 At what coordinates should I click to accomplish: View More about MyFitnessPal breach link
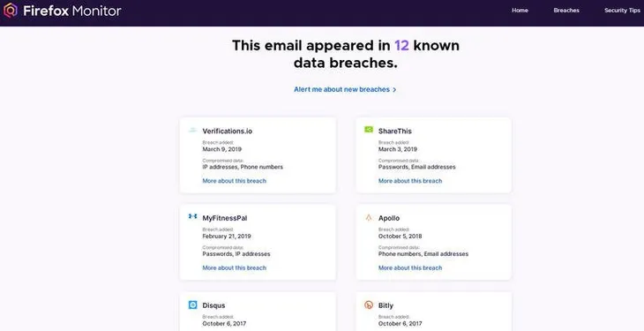coord(234,267)
